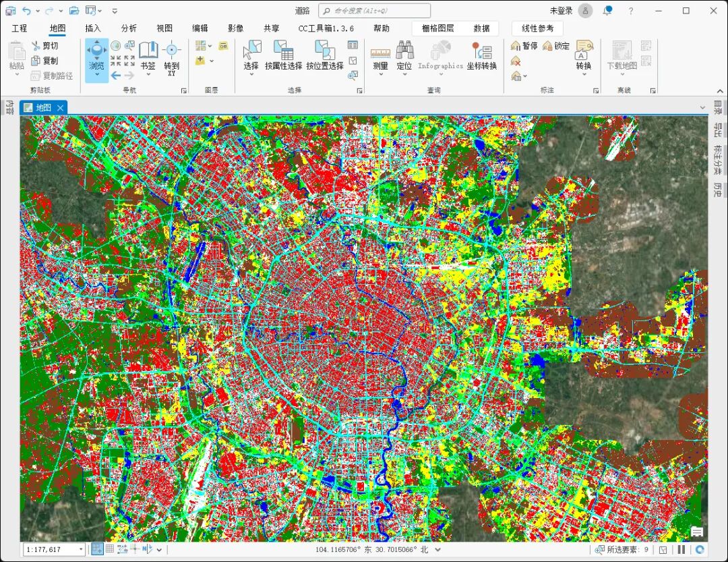Viewport: 728px width, 562px height.
Task: Open the 目录 (Catalog) side pane
Action: pyautogui.click(x=718, y=107)
